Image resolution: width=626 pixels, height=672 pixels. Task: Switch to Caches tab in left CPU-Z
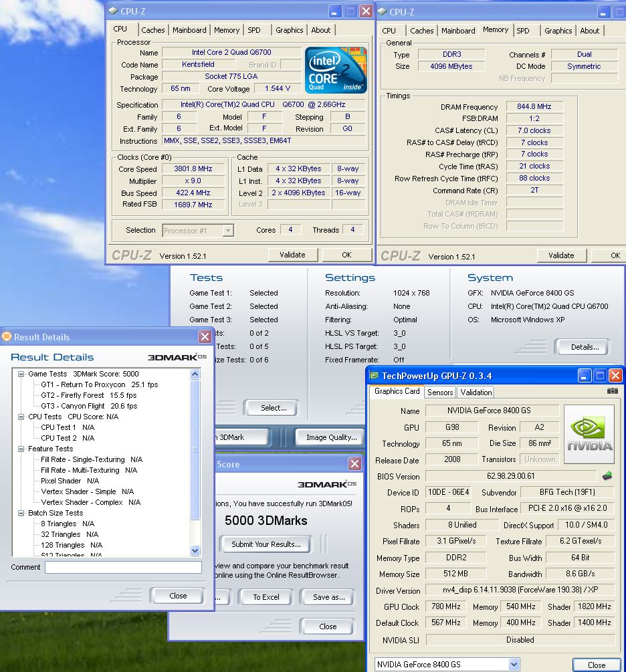(x=153, y=30)
